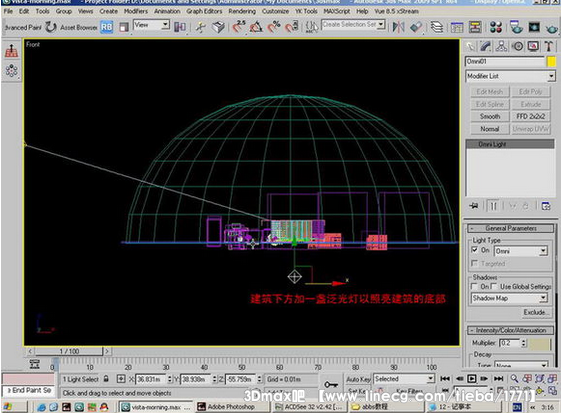This screenshot has width=565, height=413.
Task: Open Render Setup teapot icon
Action: (x=516, y=27)
